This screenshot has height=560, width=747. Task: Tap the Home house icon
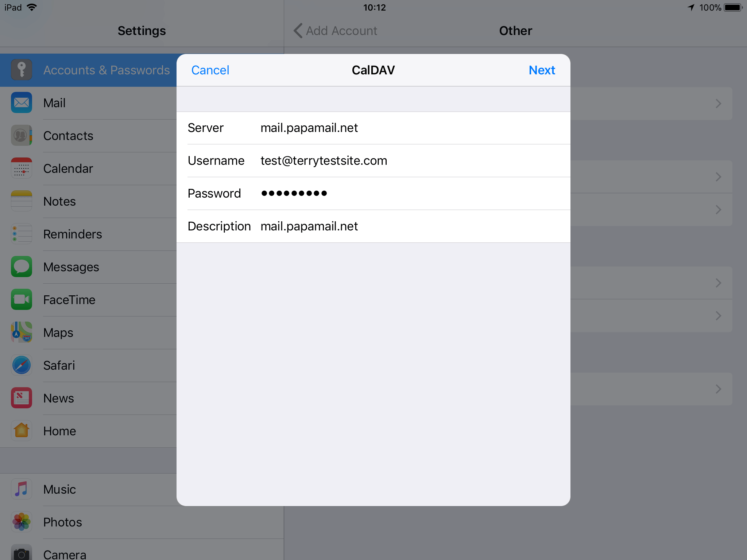tap(22, 431)
